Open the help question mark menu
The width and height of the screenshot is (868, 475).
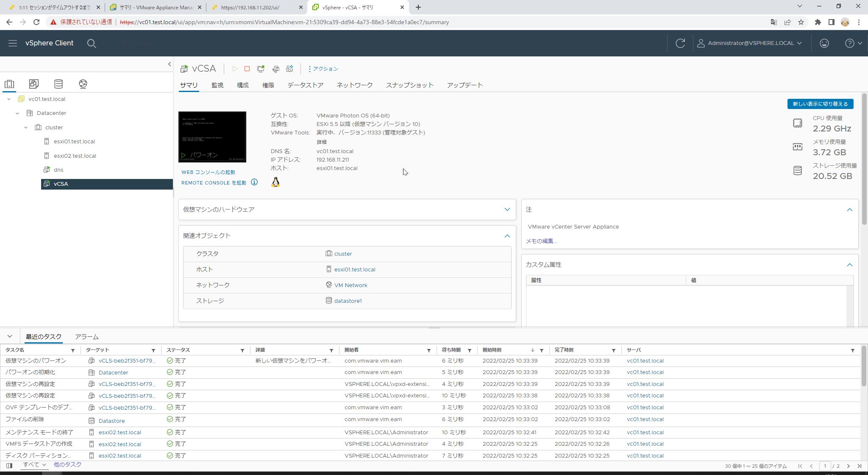click(x=853, y=43)
